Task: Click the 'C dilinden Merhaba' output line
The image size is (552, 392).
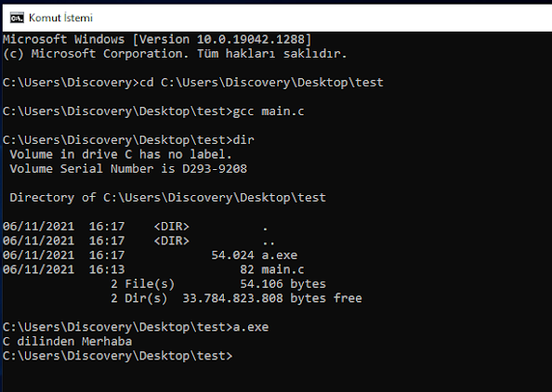Action: (x=67, y=341)
